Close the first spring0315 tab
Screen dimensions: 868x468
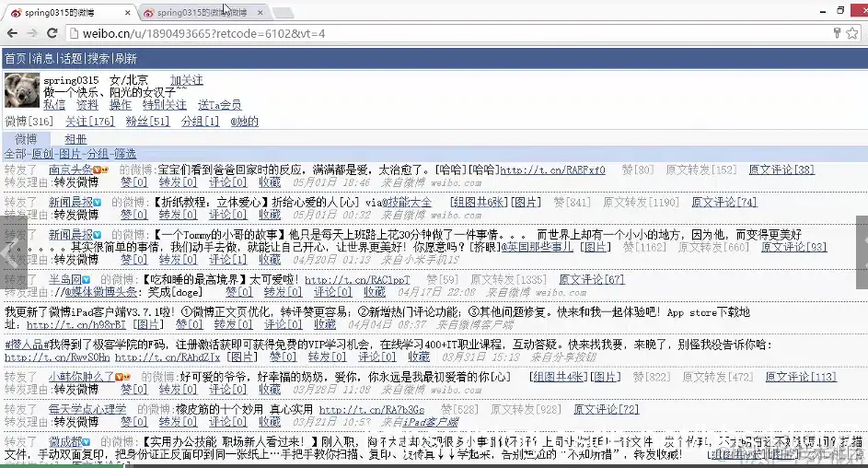[x=128, y=12]
